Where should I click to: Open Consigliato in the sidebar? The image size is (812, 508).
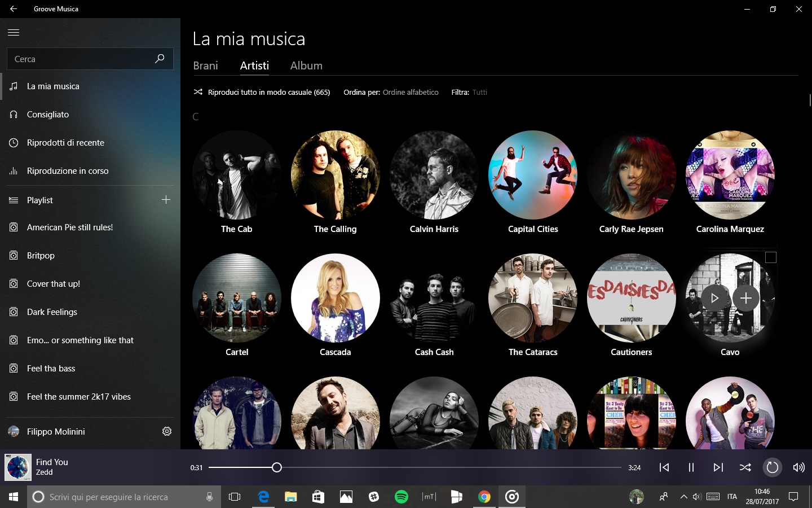(90, 115)
